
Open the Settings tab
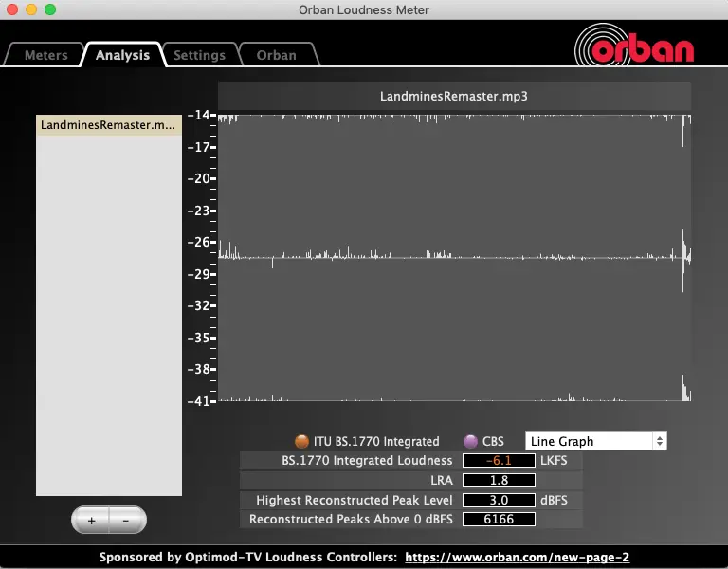pos(199,55)
